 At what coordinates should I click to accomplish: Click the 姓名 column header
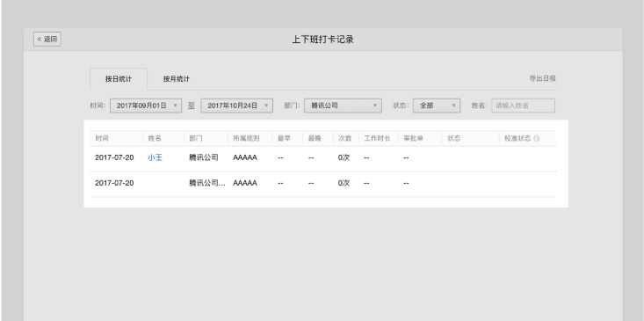155,138
